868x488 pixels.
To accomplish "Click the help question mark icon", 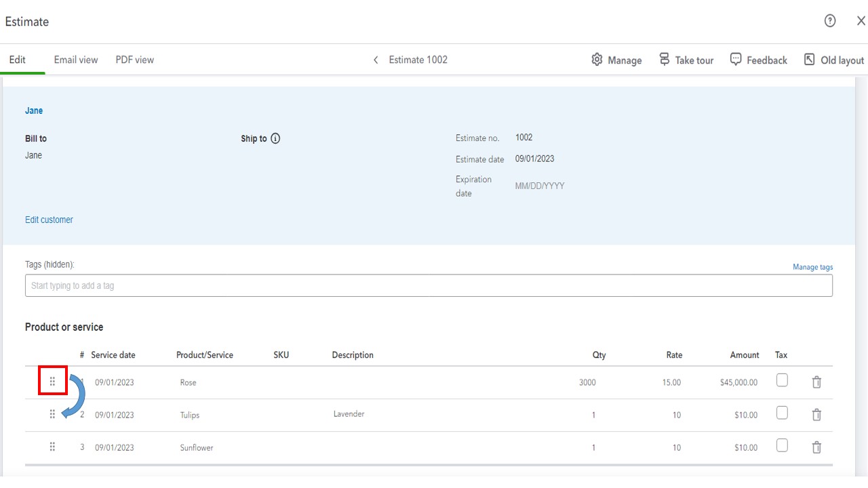I will (x=830, y=21).
